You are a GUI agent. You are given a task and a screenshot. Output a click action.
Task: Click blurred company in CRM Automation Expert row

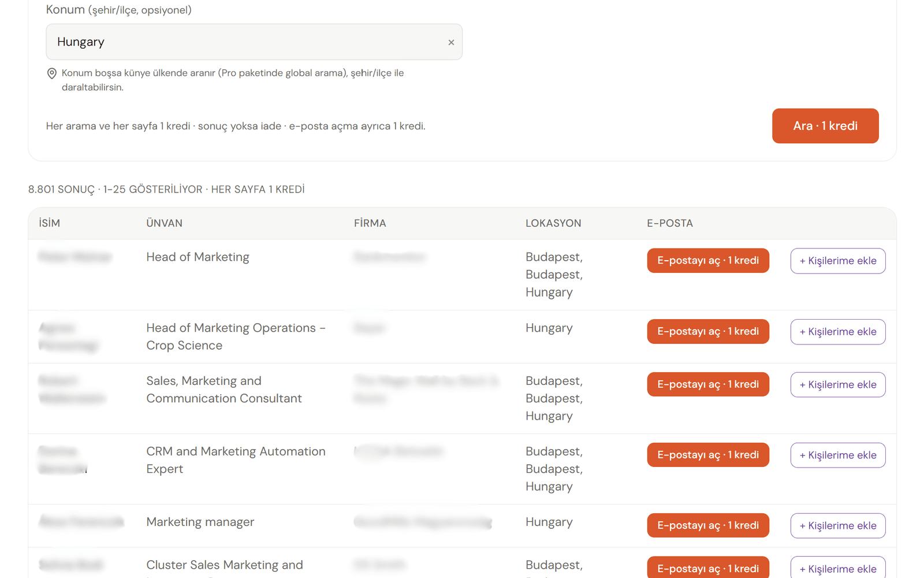coord(398,451)
